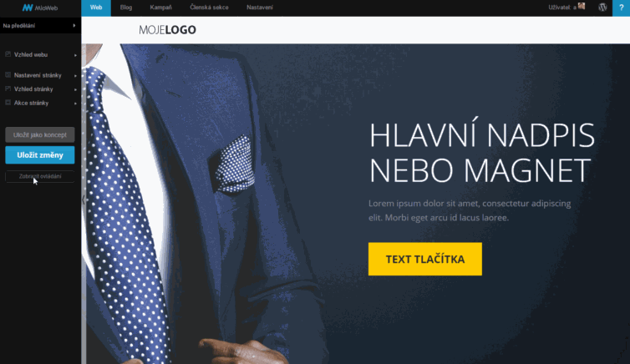630x364 pixels.
Task: Open the WordPress admin icon
Action: tap(602, 8)
